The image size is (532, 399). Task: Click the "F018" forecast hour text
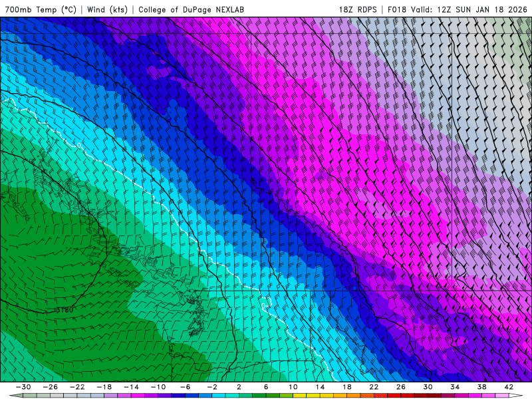click(396, 9)
